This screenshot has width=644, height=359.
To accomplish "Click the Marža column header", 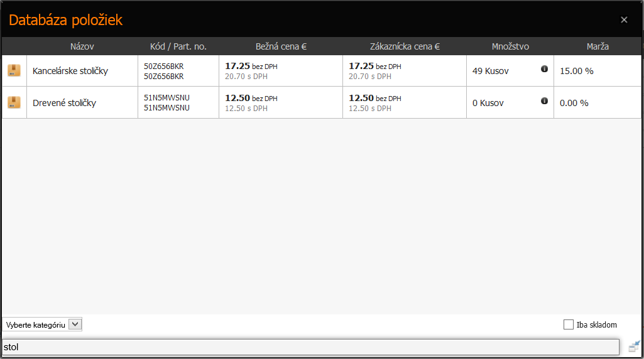I will [x=597, y=46].
